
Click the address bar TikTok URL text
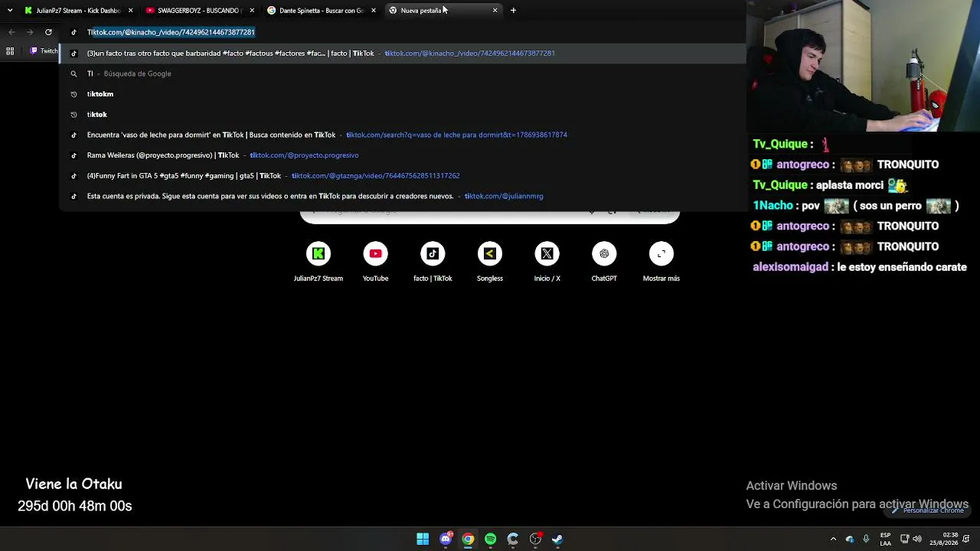[171, 32]
